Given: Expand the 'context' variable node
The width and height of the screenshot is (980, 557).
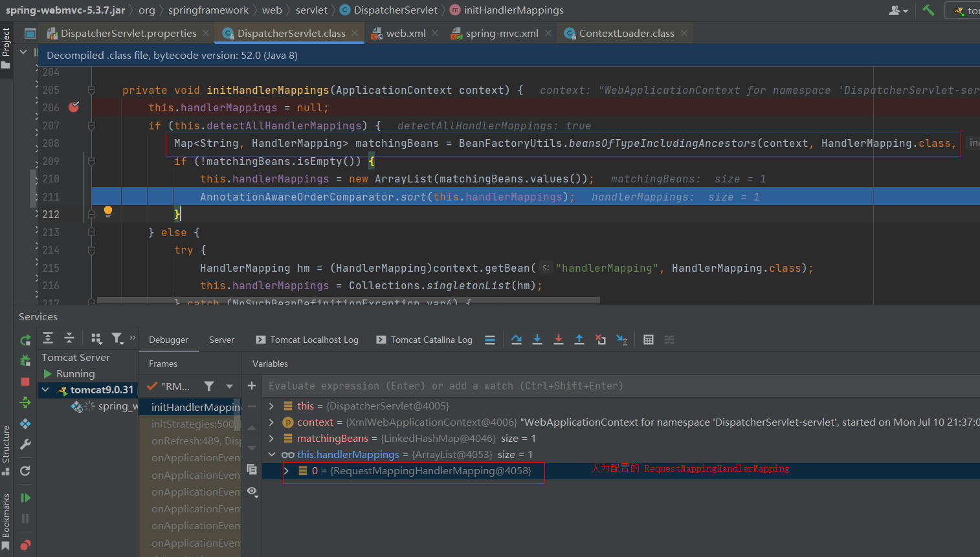Looking at the screenshot, I should [x=271, y=422].
